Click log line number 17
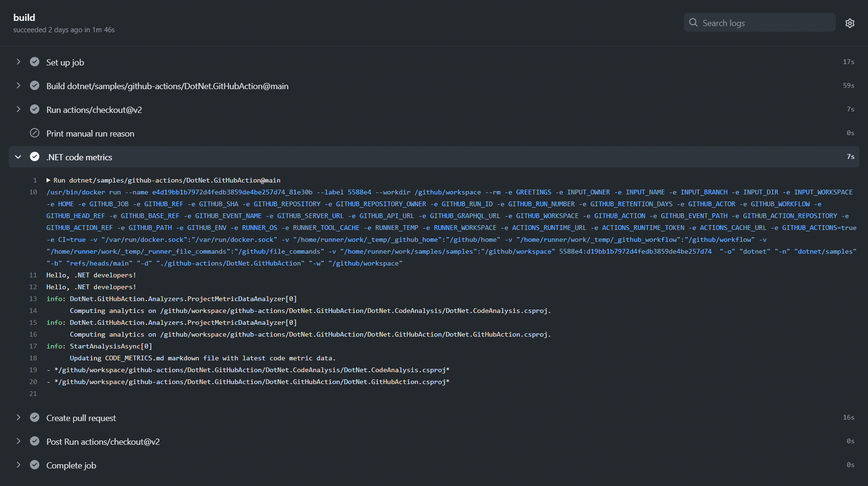 [33, 346]
